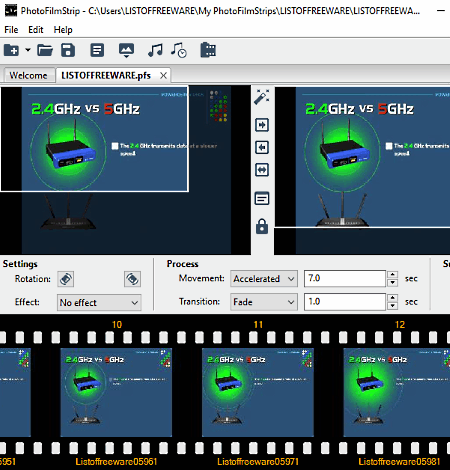Toggle the lock aspect padlock icon
The height and width of the screenshot is (470, 450).
point(262,226)
